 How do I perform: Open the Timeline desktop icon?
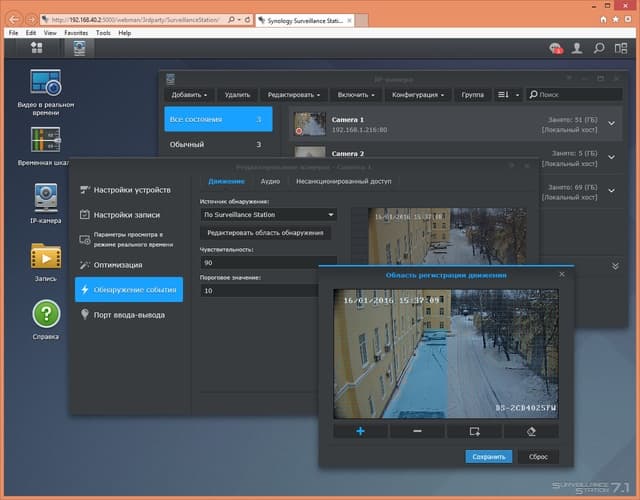coord(46,140)
